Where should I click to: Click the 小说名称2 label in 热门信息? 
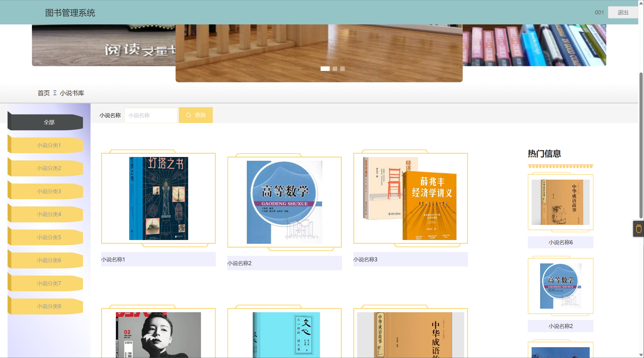(560, 326)
